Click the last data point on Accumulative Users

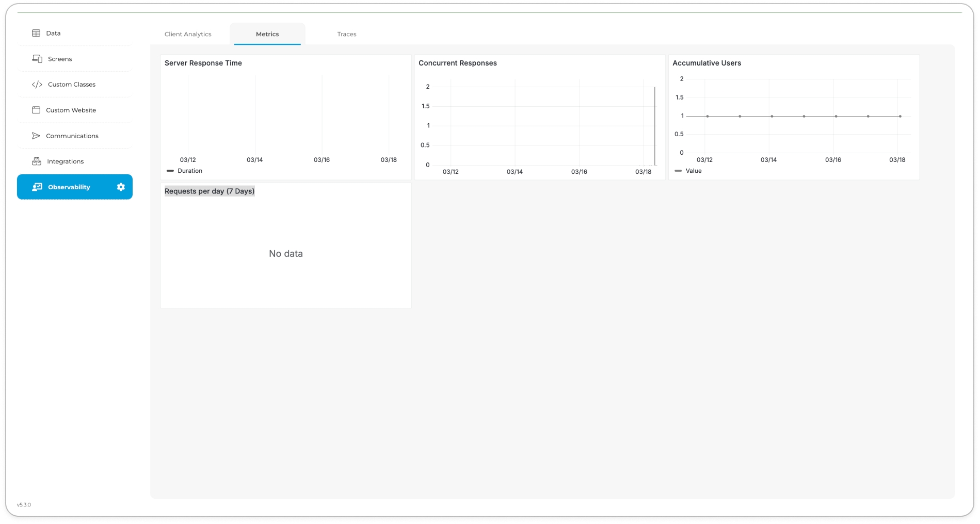900,117
